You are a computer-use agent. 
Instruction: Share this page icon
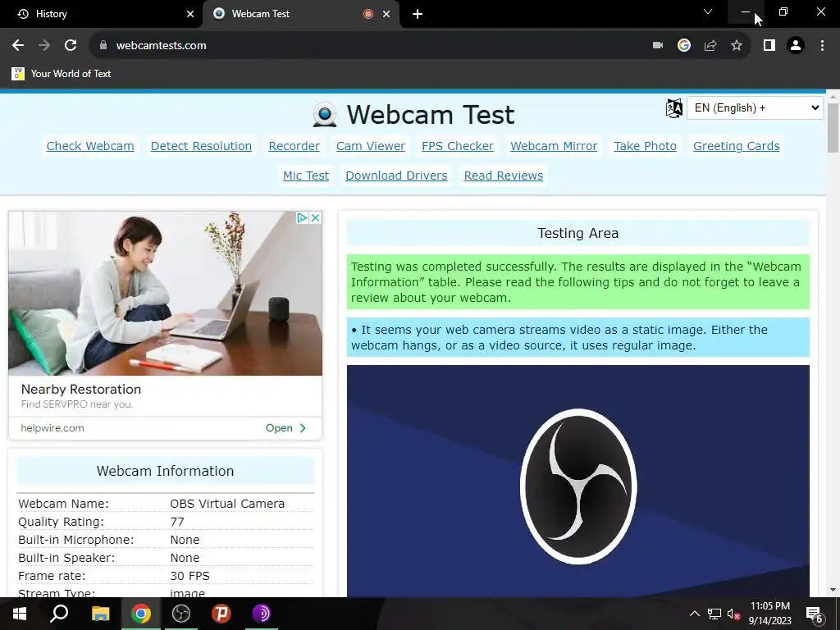710,46
